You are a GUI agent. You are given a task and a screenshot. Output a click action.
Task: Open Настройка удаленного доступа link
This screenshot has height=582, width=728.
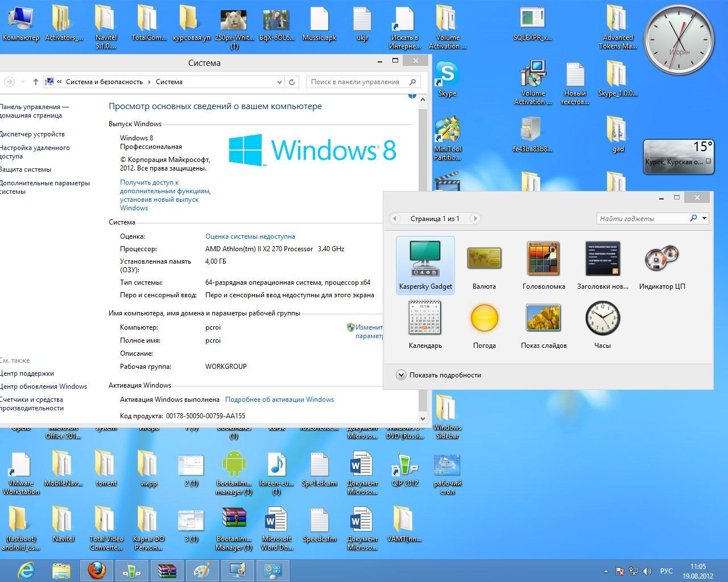35,152
